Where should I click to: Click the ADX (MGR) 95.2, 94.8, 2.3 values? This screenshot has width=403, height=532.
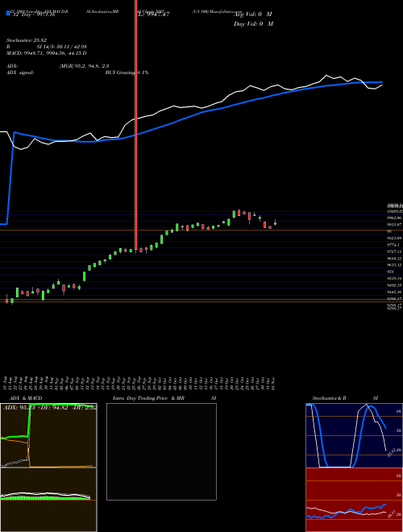[84, 66]
